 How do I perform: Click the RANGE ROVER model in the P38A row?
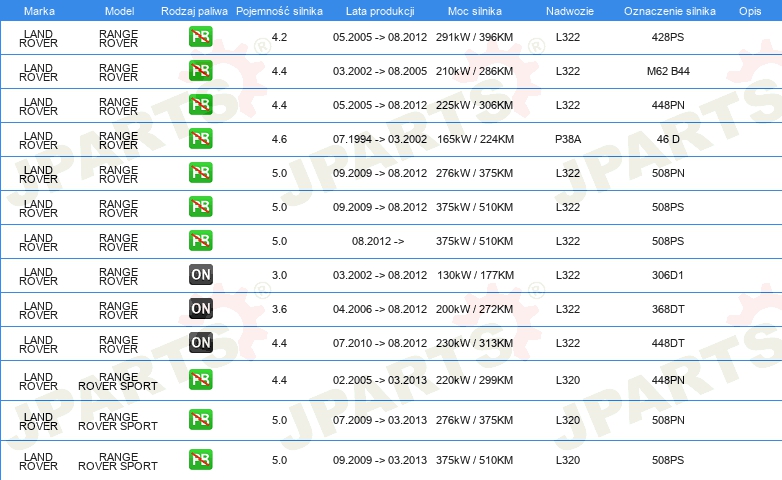coord(118,140)
